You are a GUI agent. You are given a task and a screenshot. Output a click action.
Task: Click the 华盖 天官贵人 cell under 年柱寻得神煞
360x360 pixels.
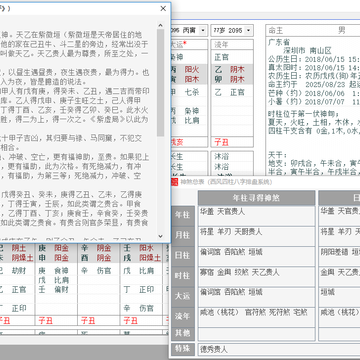pos(256,215)
